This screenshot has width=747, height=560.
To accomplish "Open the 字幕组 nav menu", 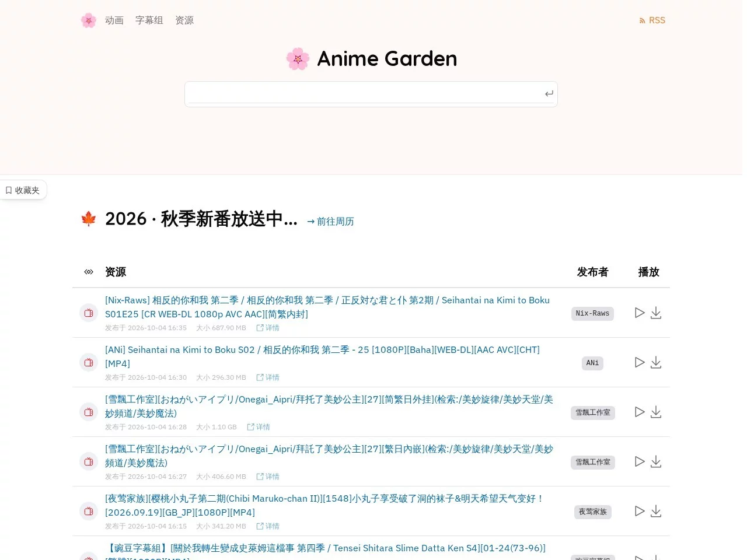I will pyautogui.click(x=149, y=20).
